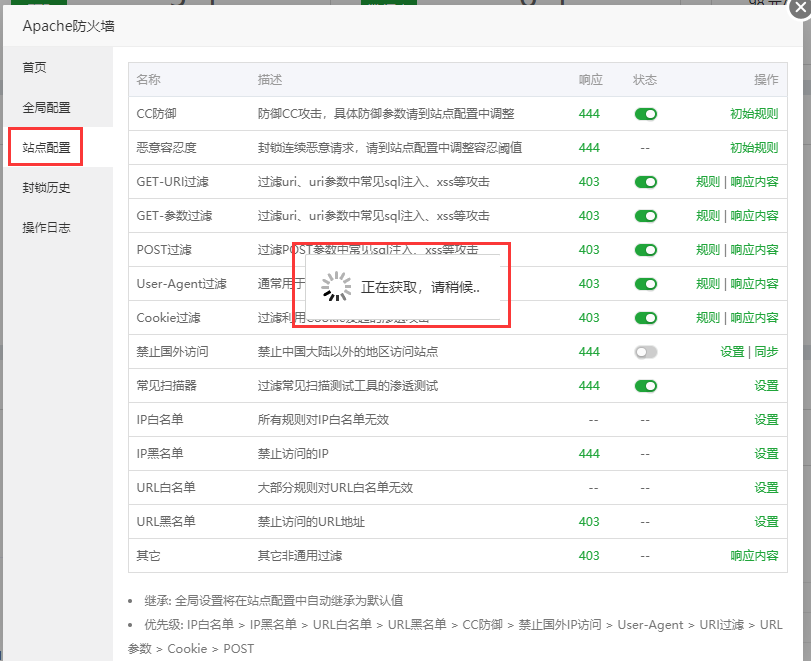Click the 403 response of GET-URI过滤

(x=589, y=182)
